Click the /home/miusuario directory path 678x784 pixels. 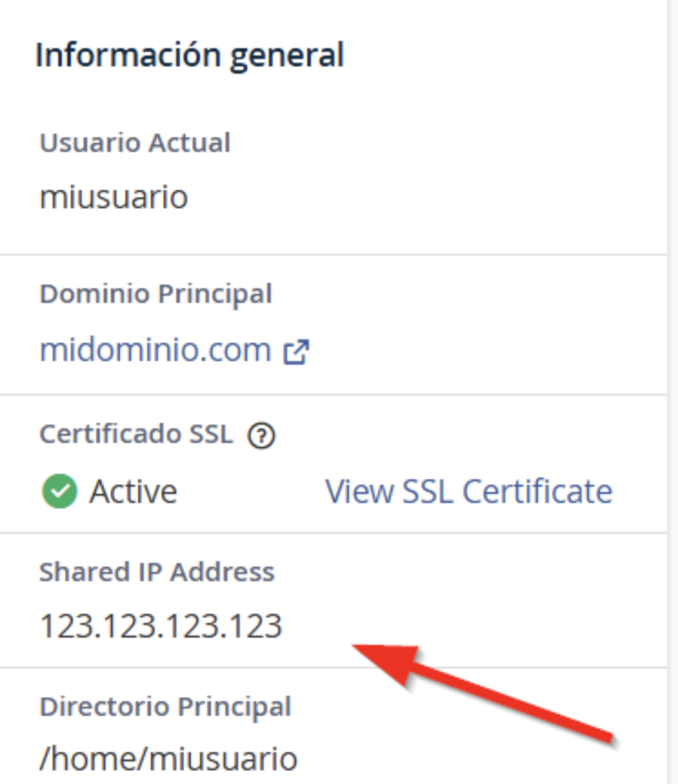pos(168,759)
